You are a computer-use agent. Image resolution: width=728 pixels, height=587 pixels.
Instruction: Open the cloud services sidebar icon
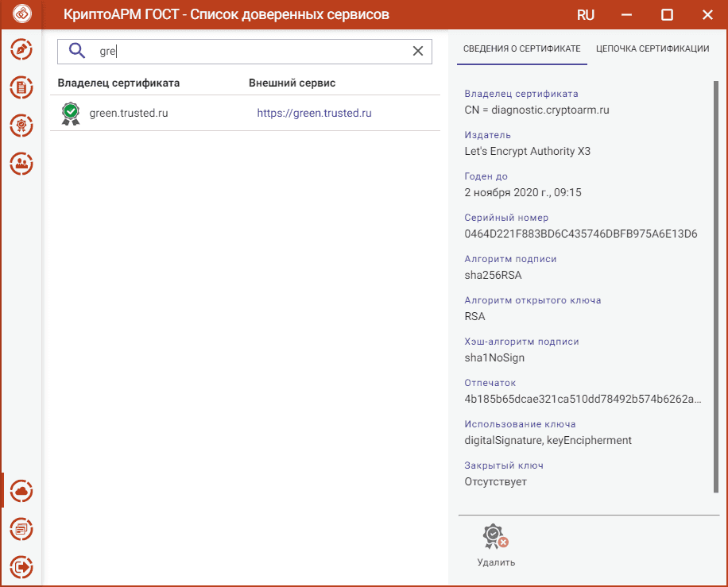click(x=21, y=491)
